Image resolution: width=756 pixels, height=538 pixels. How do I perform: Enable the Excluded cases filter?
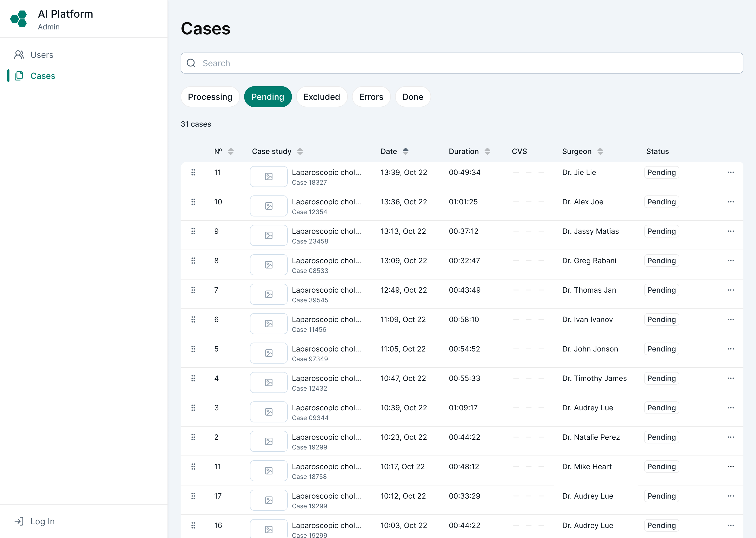(321, 97)
